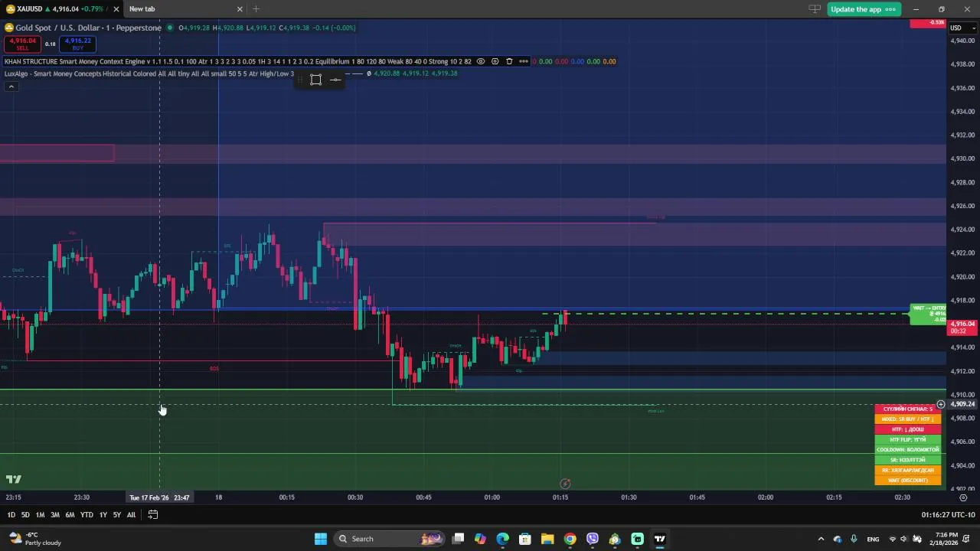Click the green market status dot
Viewport: 980px width, 551px height.
click(x=170, y=28)
